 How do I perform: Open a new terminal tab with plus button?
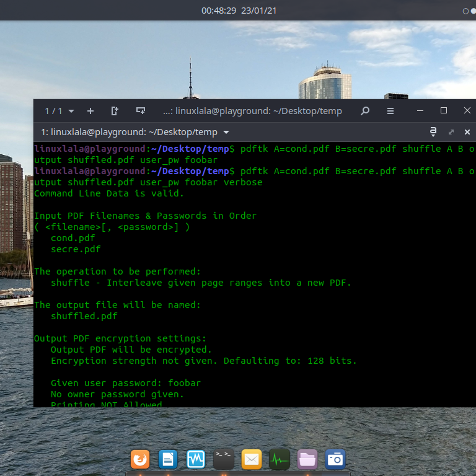[x=90, y=111]
